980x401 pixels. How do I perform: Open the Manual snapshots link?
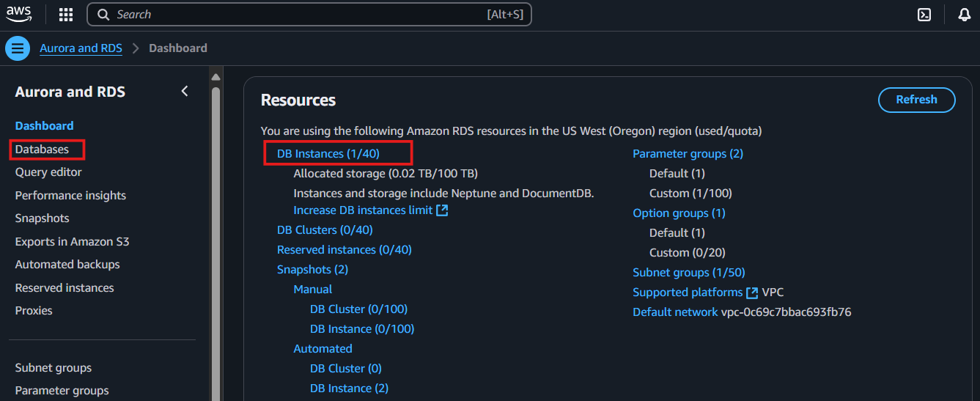pyautogui.click(x=313, y=290)
